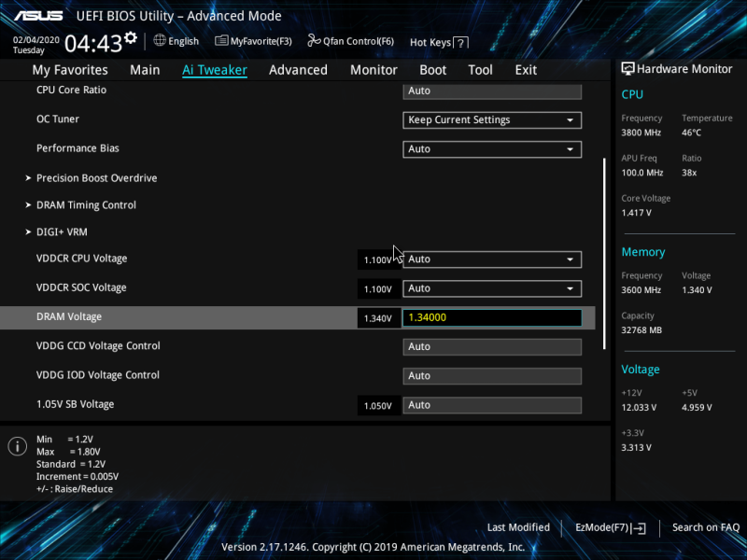The height and width of the screenshot is (560, 747).
Task: Select the DRAM Voltage row label
Action: (69, 316)
